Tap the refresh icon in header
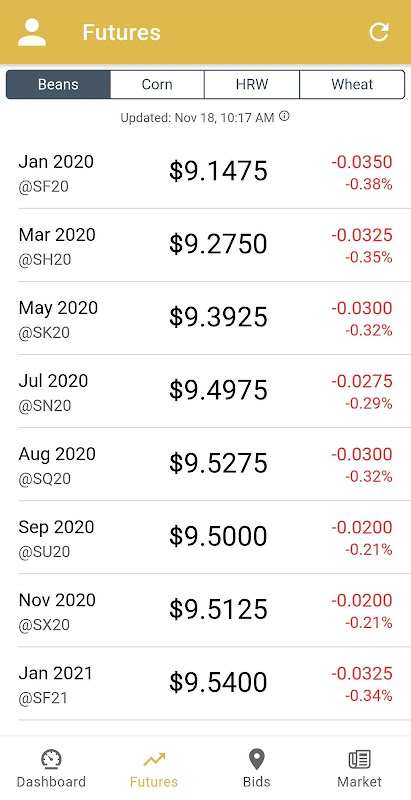 click(379, 32)
